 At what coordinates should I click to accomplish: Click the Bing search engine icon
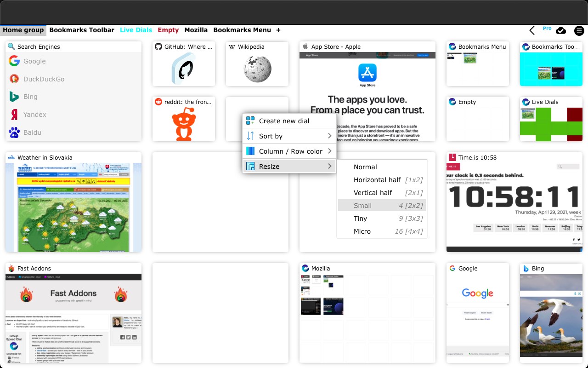pyautogui.click(x=14, y=97)
